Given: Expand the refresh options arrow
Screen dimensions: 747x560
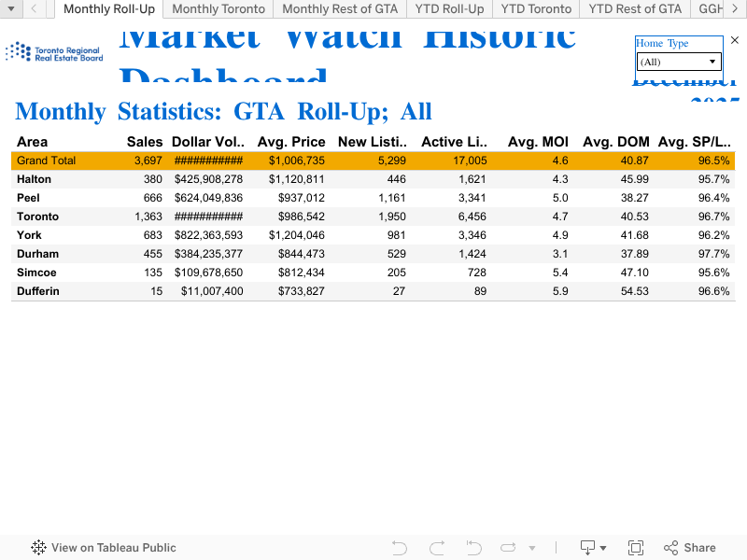Looking at the screenshot, I should [x=532, y=548].
